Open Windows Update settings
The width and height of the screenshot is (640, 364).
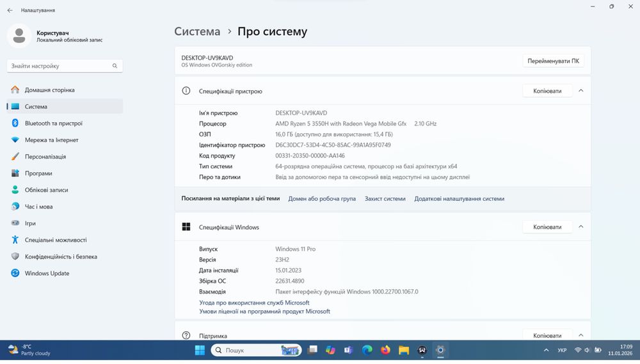coord(65,274)
